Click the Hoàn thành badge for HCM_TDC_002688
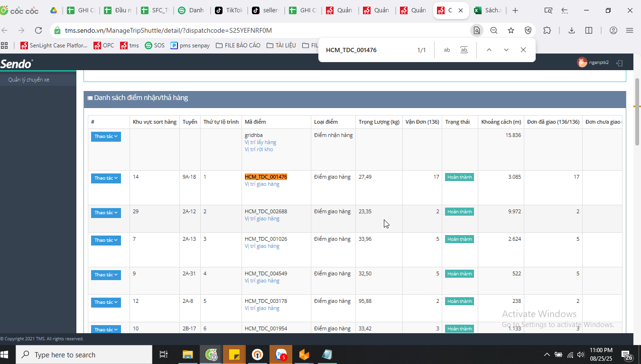641x364 pixels. coord(459,212)
